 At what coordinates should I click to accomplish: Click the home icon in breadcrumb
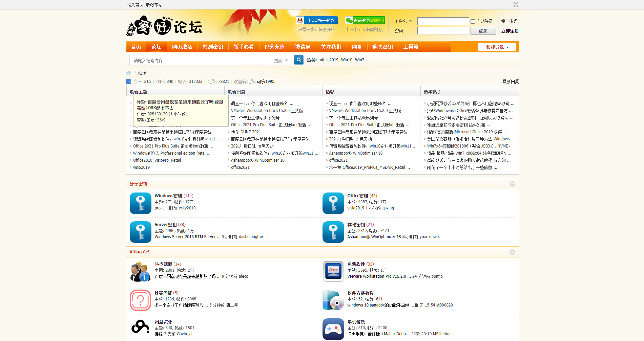[129, 73]
